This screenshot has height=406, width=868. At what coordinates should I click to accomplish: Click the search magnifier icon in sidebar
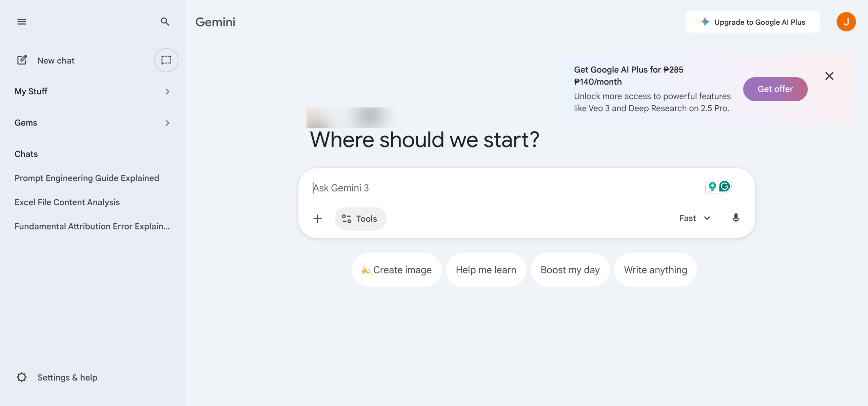(165, 22)
